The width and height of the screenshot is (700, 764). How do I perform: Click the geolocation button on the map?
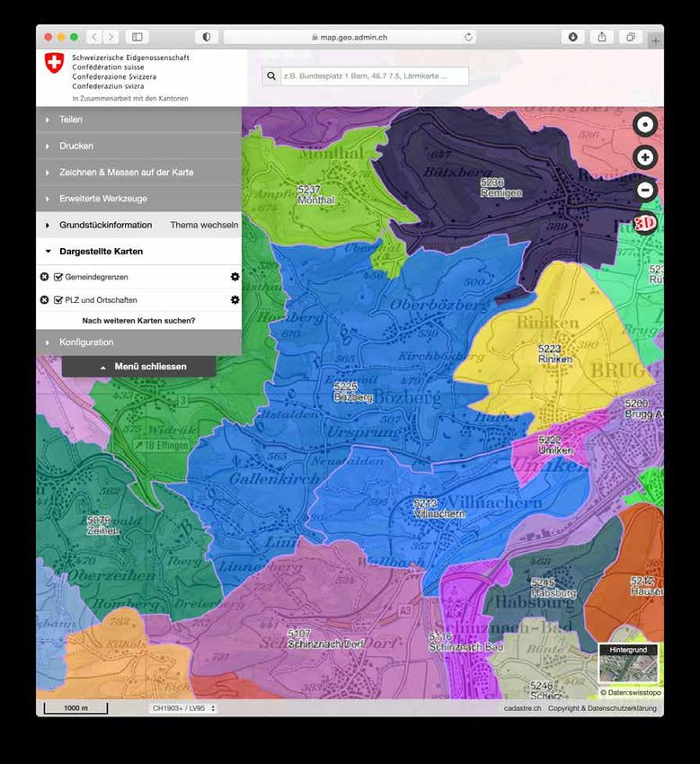[645, 124]
